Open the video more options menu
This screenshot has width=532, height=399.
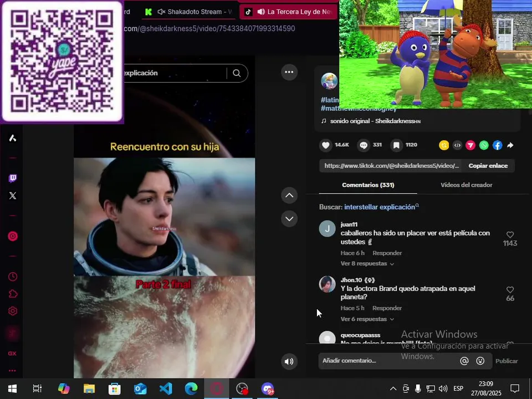coord(289,72)
